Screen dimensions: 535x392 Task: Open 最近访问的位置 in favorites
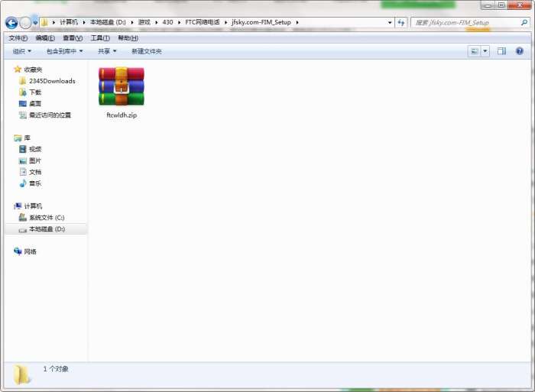tap(50, 115)
